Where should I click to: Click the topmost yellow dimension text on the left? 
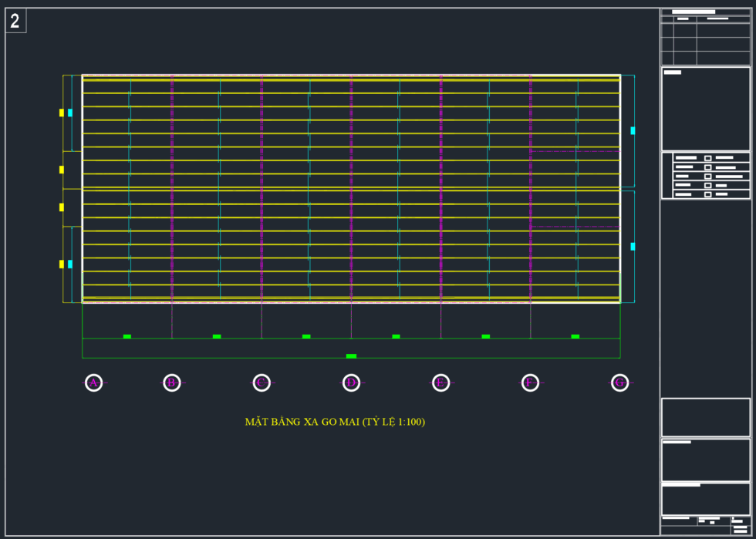coord(62,113)
